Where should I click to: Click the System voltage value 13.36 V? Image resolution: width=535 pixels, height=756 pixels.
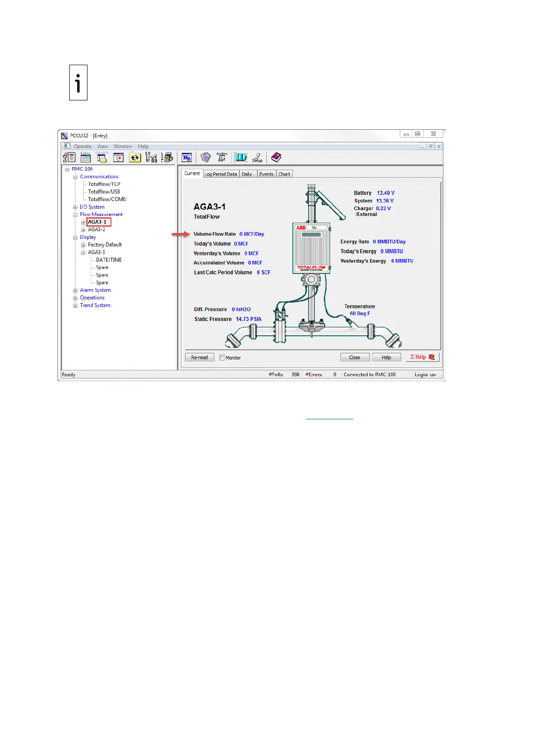tap(385, 201)
